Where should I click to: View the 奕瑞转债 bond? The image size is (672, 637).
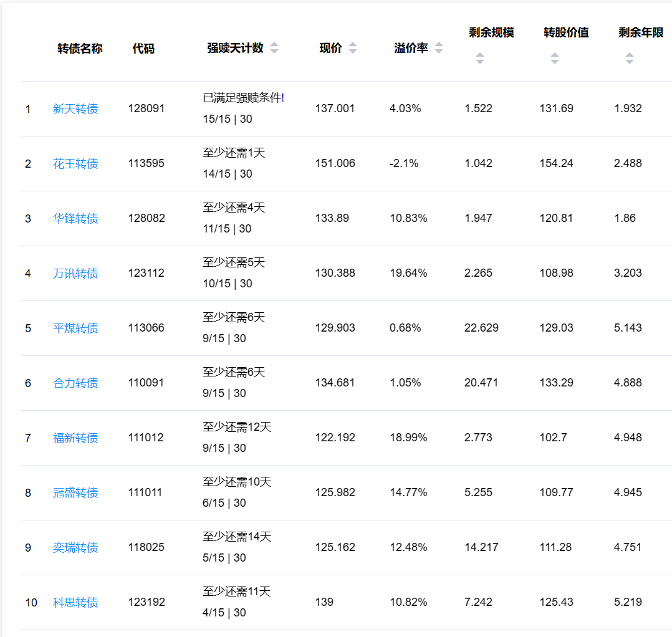(x=75, y=548)
